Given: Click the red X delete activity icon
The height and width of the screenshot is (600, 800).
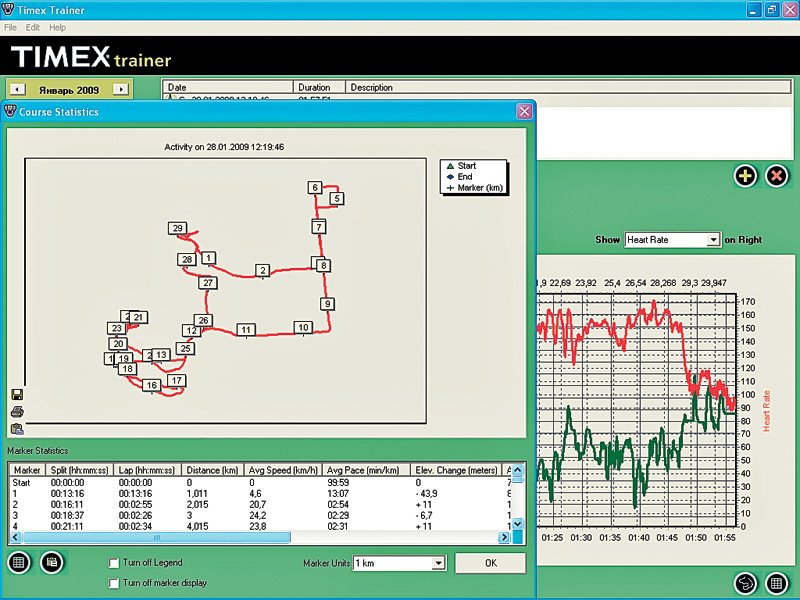Looking at the screenshot, I should [777, 177].
